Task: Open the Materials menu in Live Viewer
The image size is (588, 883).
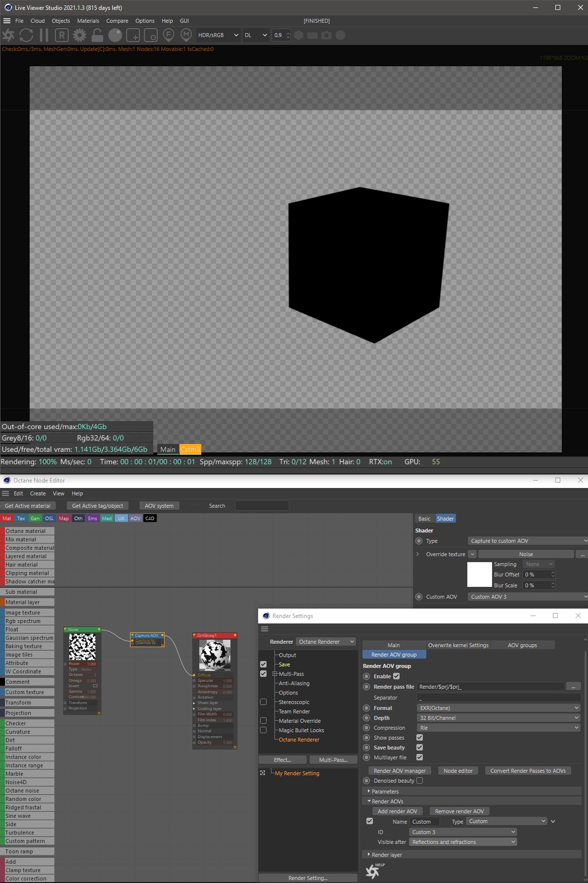Action: click(x=88, y=21)
